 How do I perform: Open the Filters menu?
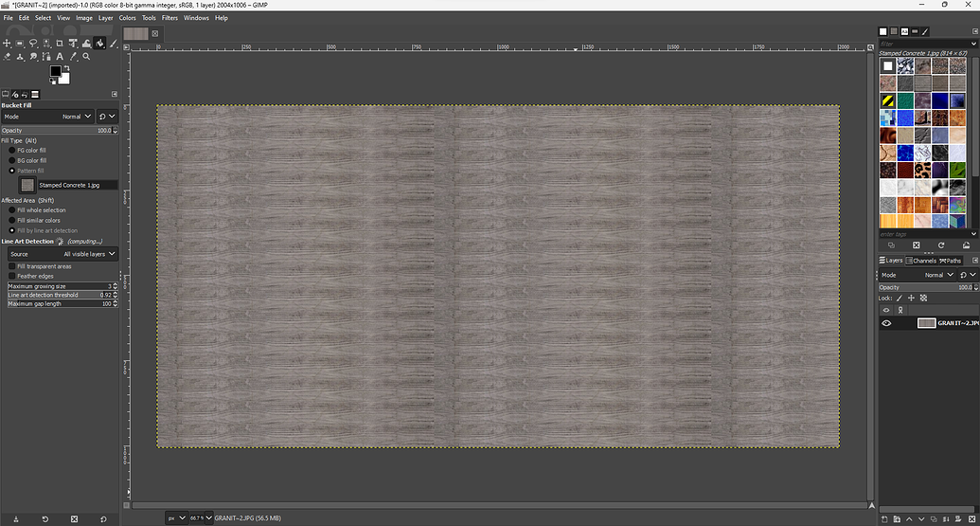tap(170, 18)
